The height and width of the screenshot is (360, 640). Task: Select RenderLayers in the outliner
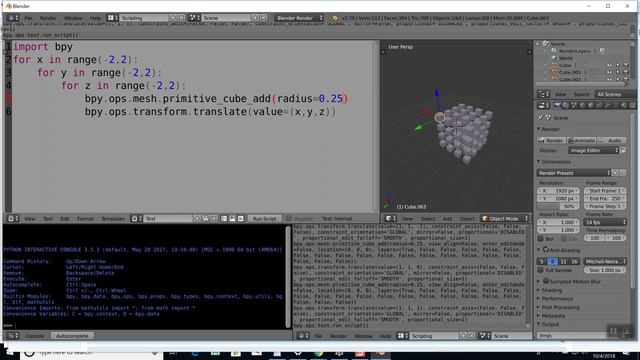[575, 51]
